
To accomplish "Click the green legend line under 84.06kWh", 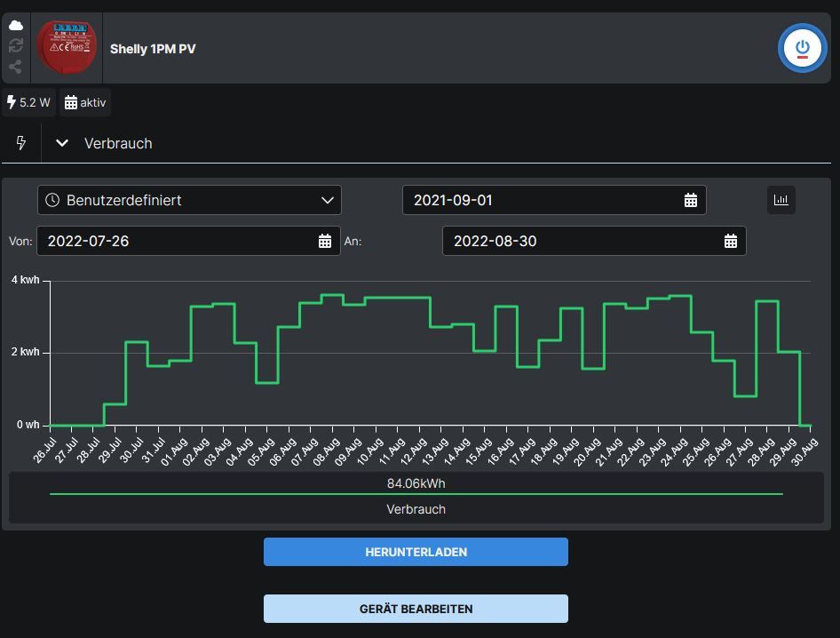I will click(416, 494).
